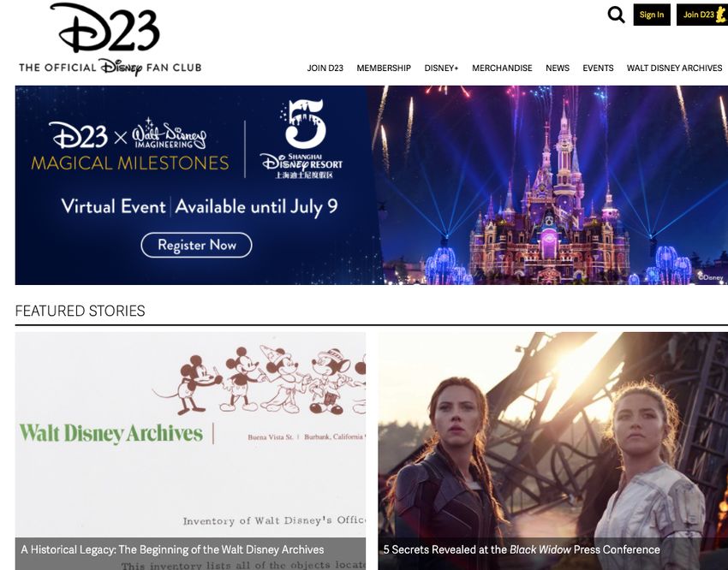Image resolution: width=728 pixels, height=570 pixels.
Task: Select MERCHANDISE from navigation menu
Action: (x=502, y=68)
